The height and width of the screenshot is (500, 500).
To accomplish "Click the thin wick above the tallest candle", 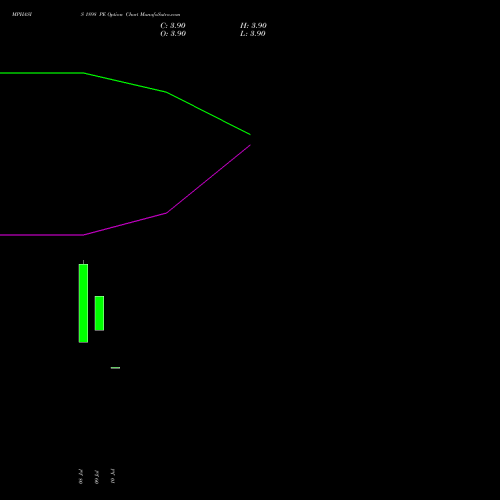I will tap(83, 262).
